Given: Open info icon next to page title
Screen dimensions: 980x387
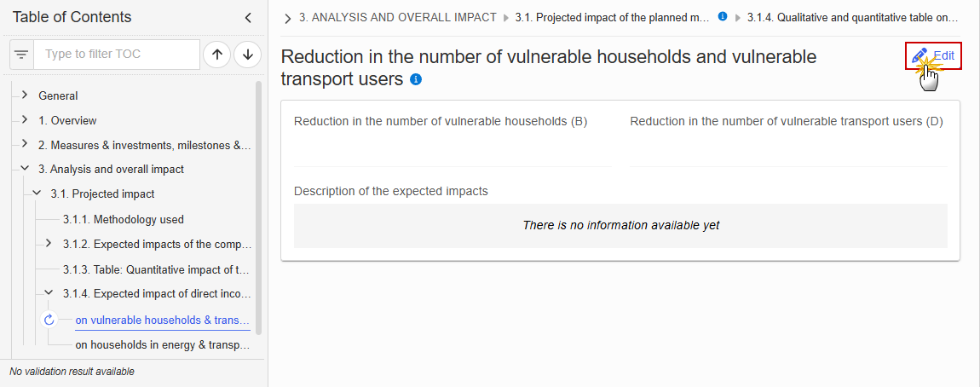Looking at the screenshot, I should click(416, 79).
